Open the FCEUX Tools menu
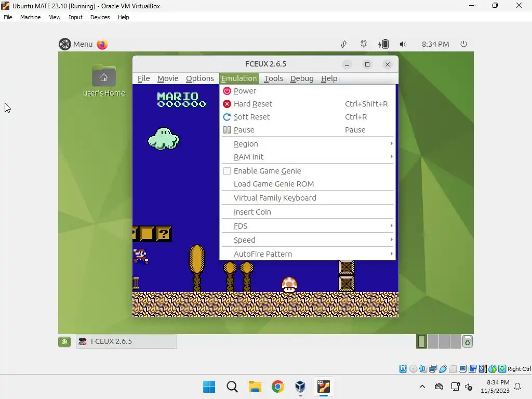The image size is (532, 399). tap(273, 78)
